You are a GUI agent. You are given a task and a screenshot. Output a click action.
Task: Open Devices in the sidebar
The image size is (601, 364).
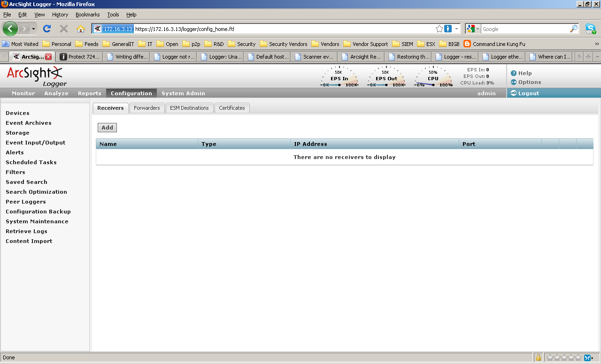point(17,113)
